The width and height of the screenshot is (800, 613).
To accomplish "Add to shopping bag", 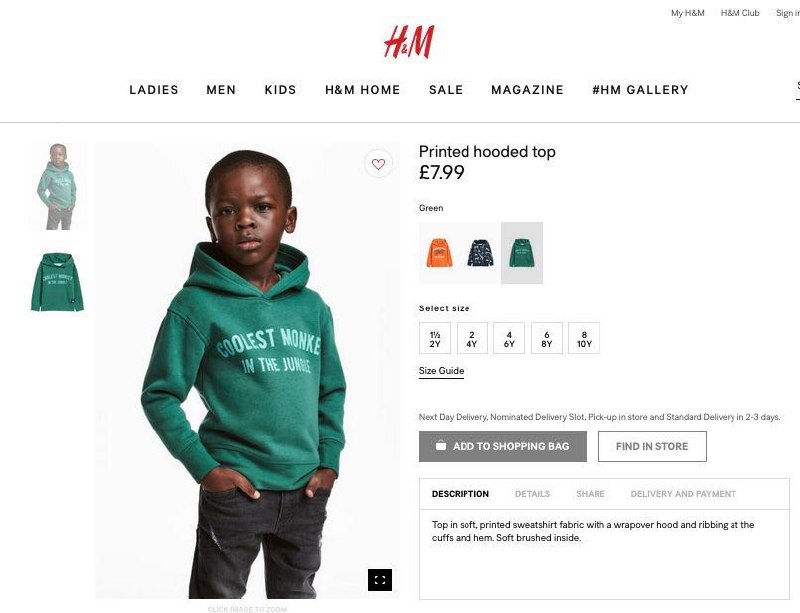I will point(503,447).
